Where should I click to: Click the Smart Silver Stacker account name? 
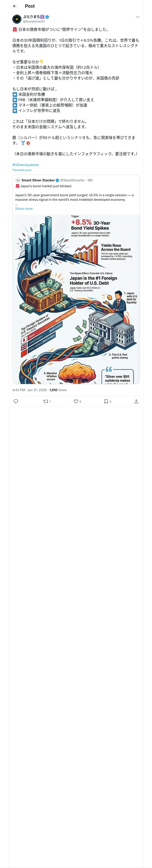click(x=38, y=180)
